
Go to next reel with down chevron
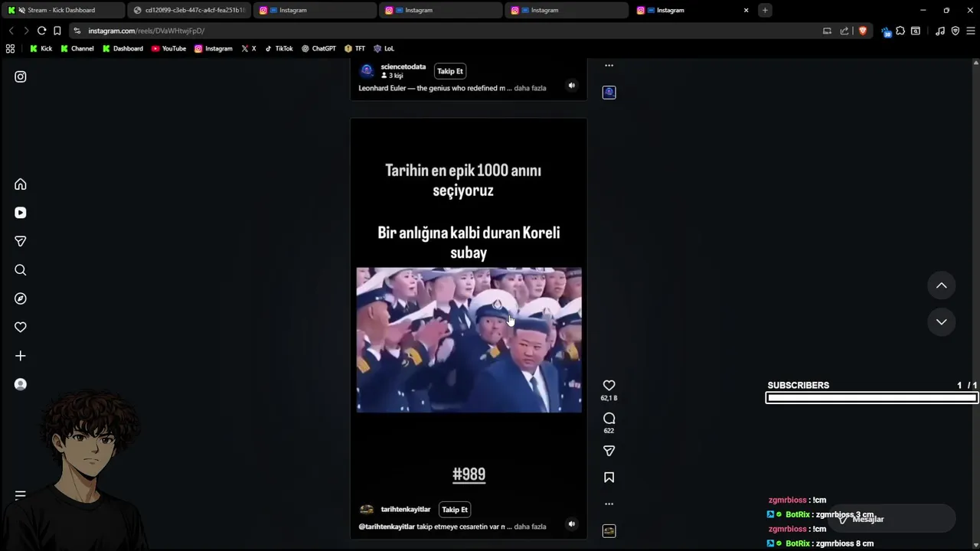pos(941,321)
